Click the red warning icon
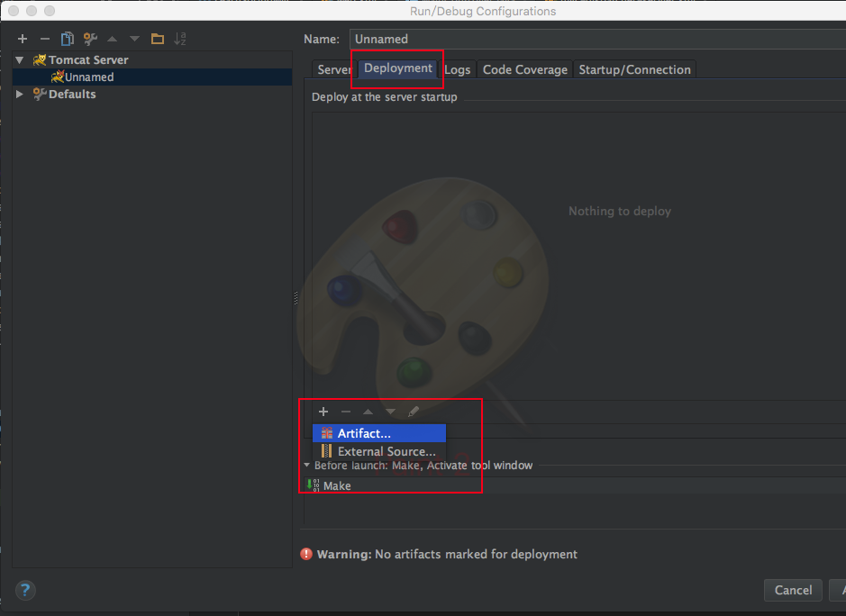The image size is (846, 616). (x=306, y=554)
